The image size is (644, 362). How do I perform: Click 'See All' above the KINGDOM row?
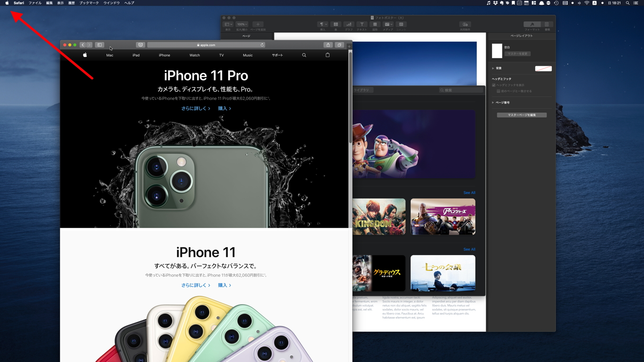[x=469, y=193]
